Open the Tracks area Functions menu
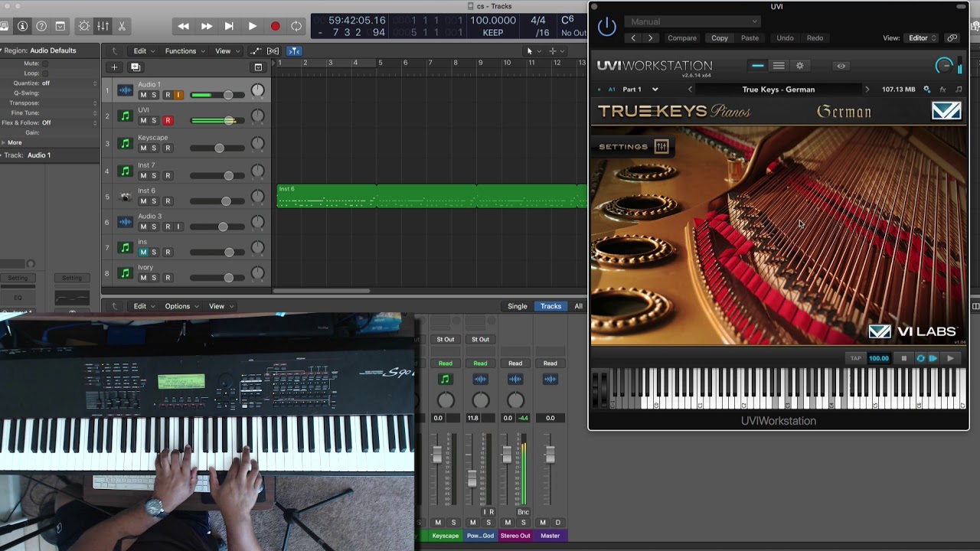This screenshot has width=980, height=551. (184, 51)
